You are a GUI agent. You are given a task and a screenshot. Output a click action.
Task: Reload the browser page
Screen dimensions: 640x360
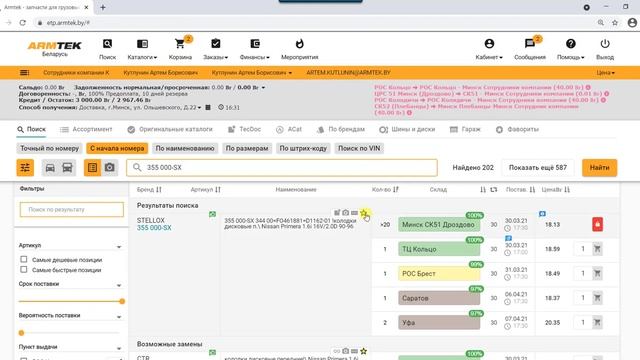22,23
